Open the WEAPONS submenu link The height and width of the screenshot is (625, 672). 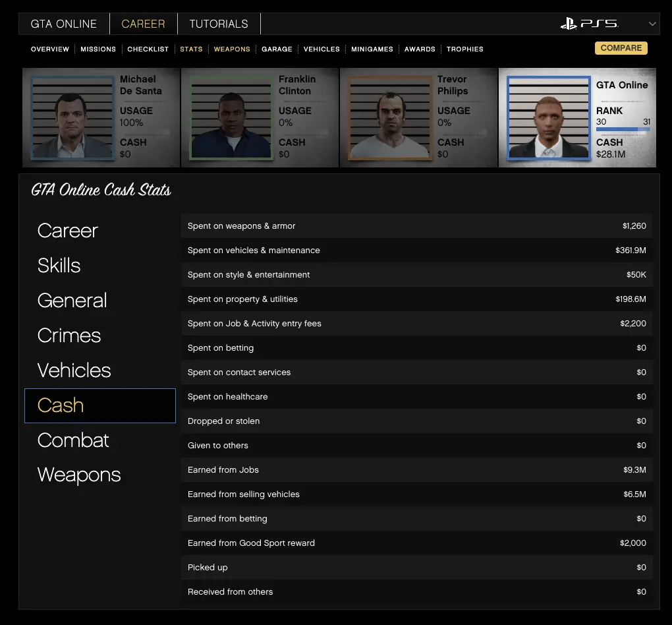click(x=232, y=49)
